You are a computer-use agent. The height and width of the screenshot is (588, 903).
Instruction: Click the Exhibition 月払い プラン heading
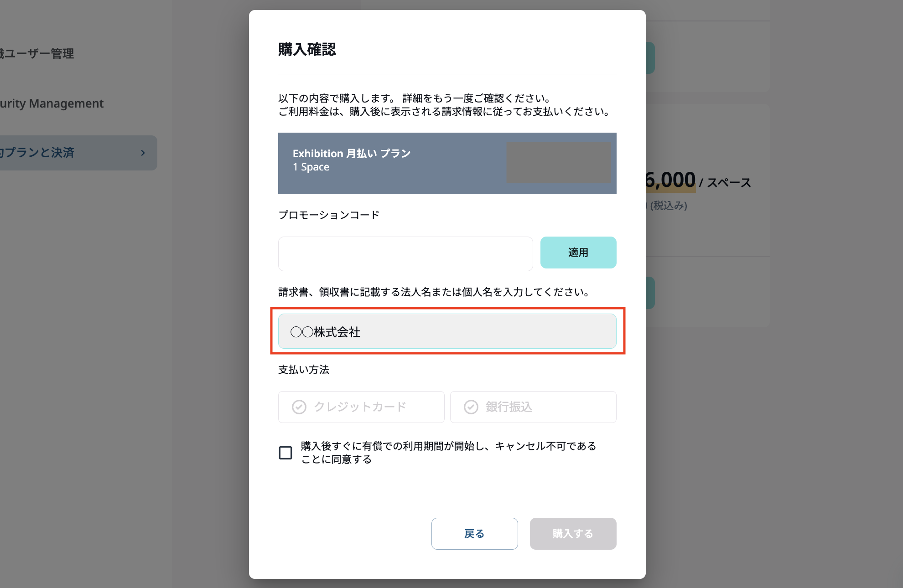pyautogui.click(x=352, y=154)
